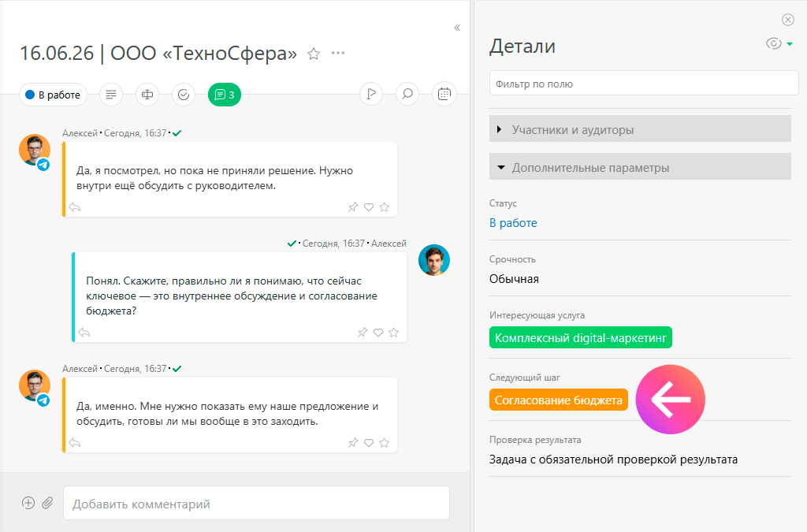This screenshot has height=532, width=807.
Task: Open avatar beside the 'Да, именно' comment
Action: point(35,386)
